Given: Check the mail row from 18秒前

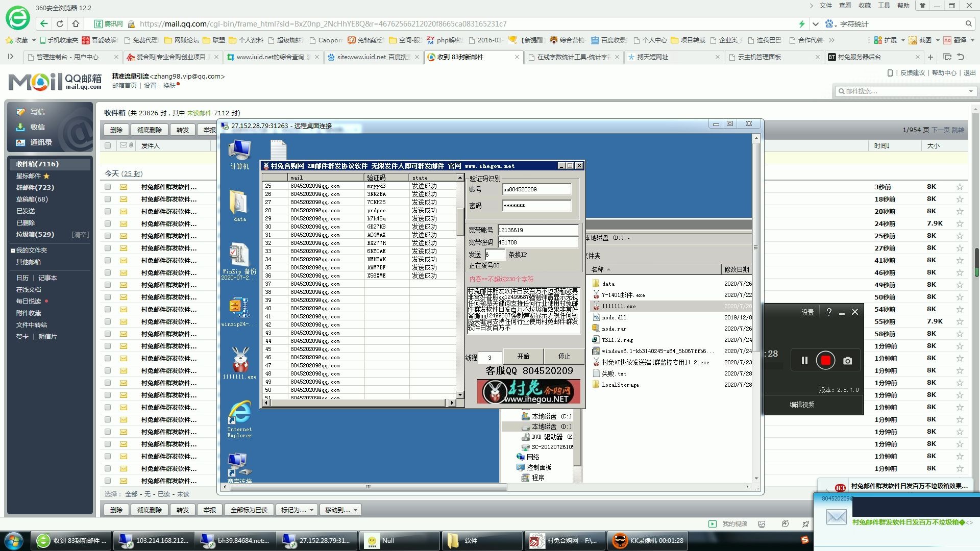Looking at the screenshot, I should click(108, 199).
